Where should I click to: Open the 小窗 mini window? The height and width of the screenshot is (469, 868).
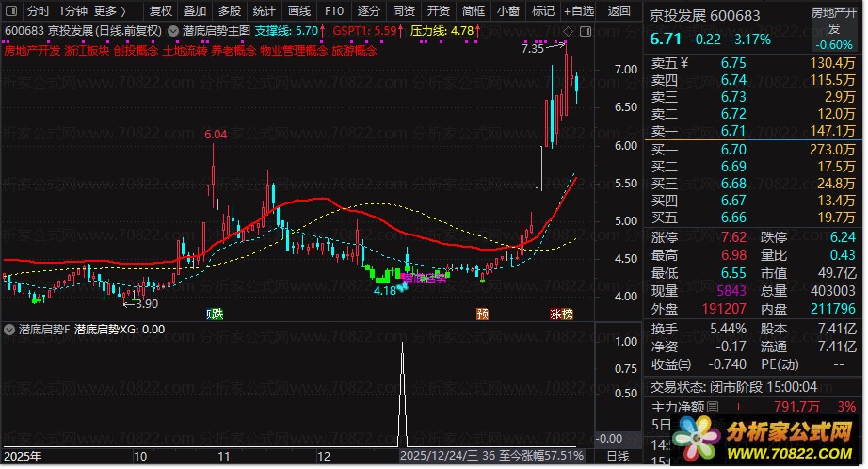(x=507, y=10)
